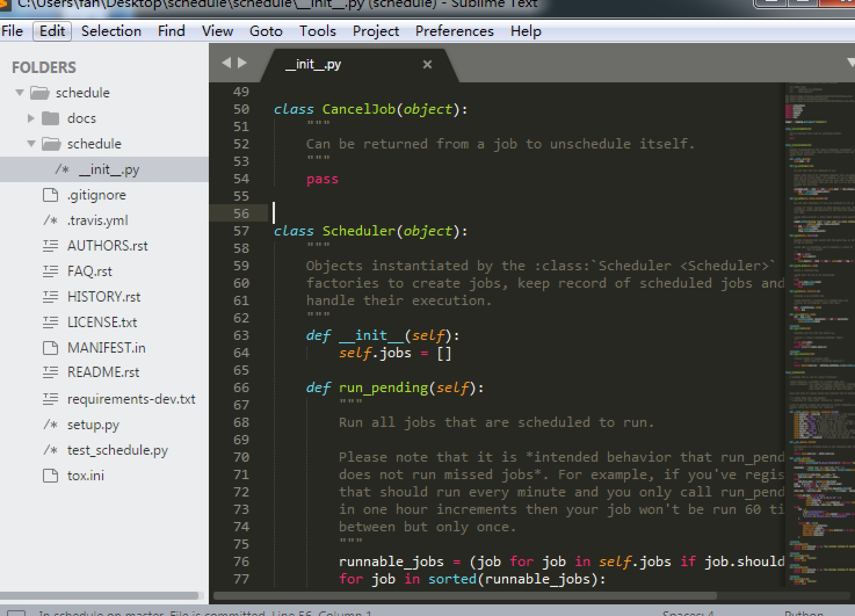Open the Preferences menu
The width and height of the screenshot is (855, 616).
click(454, 31)
